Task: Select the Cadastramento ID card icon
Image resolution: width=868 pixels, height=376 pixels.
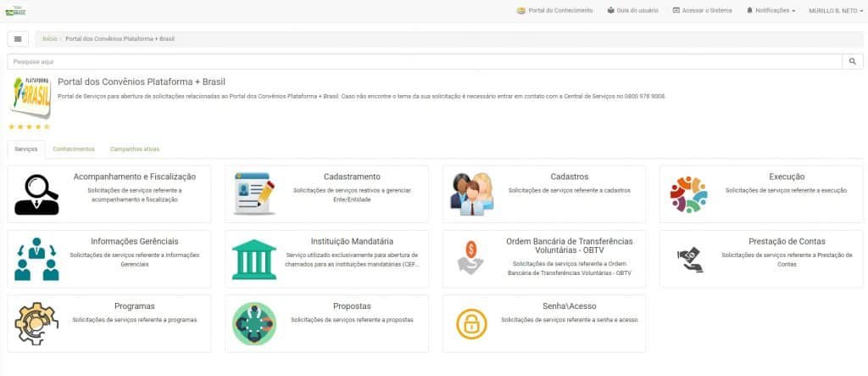Action: (x=254, y=194)
